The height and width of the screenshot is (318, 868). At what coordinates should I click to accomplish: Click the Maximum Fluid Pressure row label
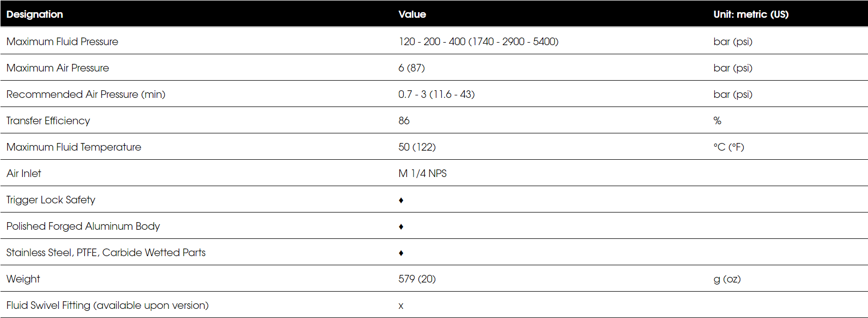(x=62, y=42)
